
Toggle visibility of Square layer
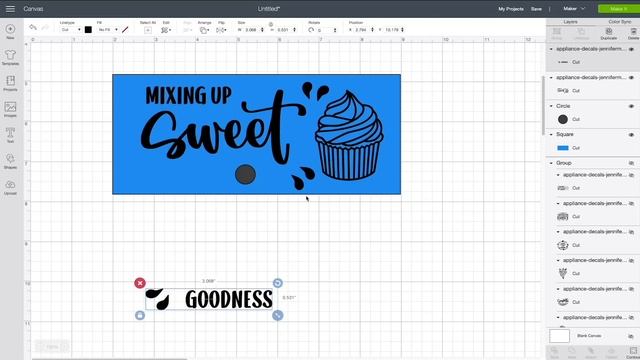[631, 135]
